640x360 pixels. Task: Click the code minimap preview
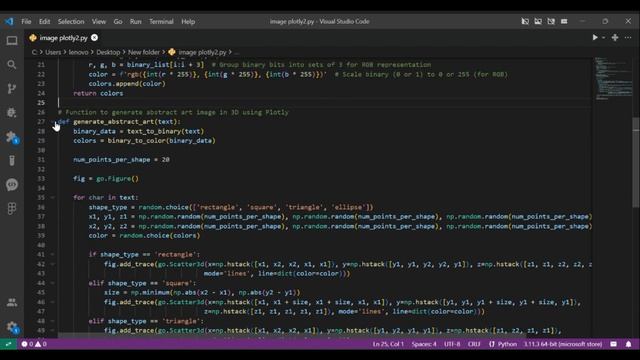tap(613, 78)
